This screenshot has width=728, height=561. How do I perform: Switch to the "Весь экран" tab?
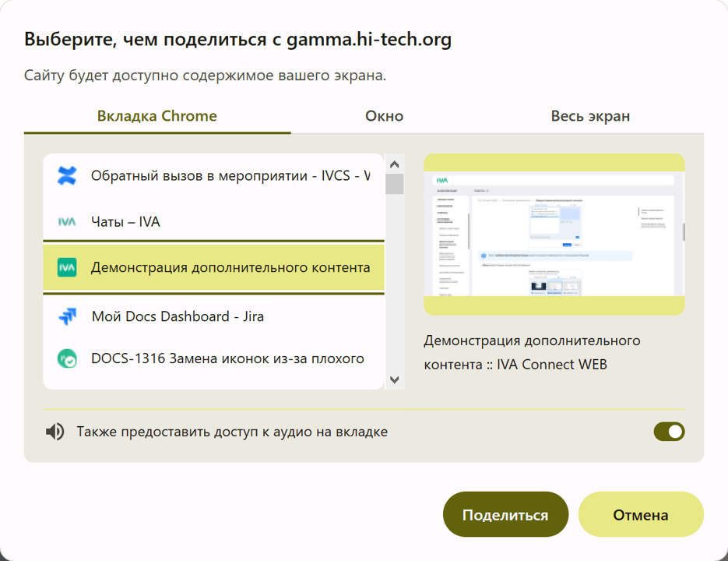pyautogui.click(x=590, y=115)
